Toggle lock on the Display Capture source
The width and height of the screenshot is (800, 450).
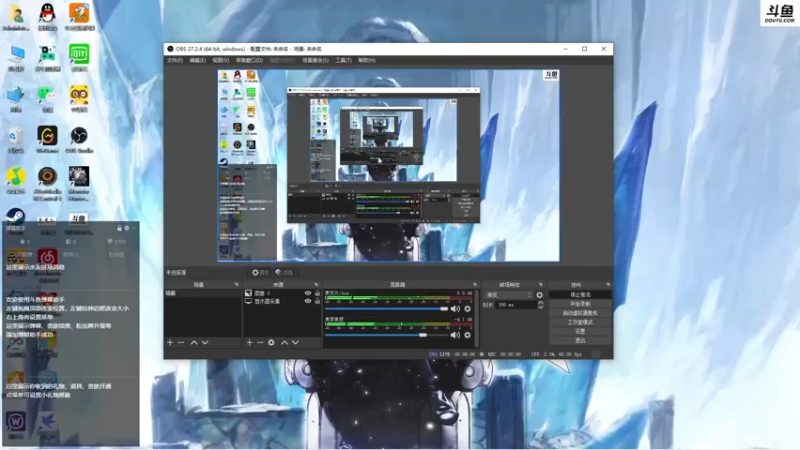click(x=317, y=301)
